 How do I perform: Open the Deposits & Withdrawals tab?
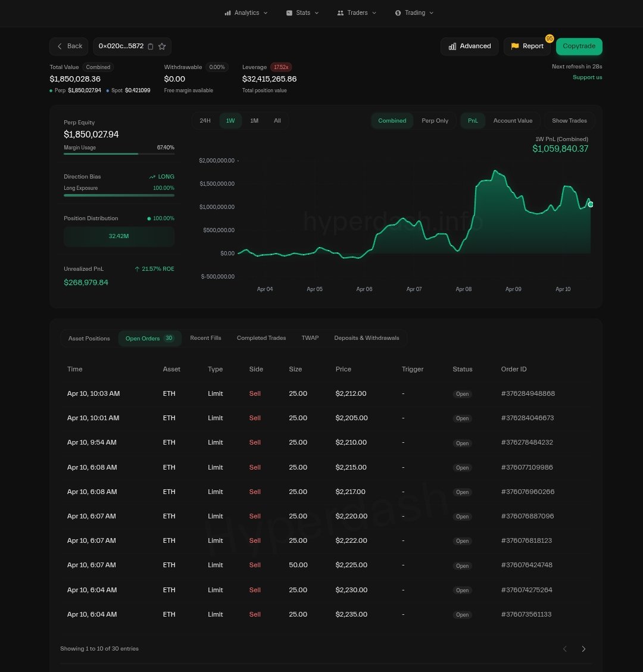pyautogui.click(x=366, y=338)
